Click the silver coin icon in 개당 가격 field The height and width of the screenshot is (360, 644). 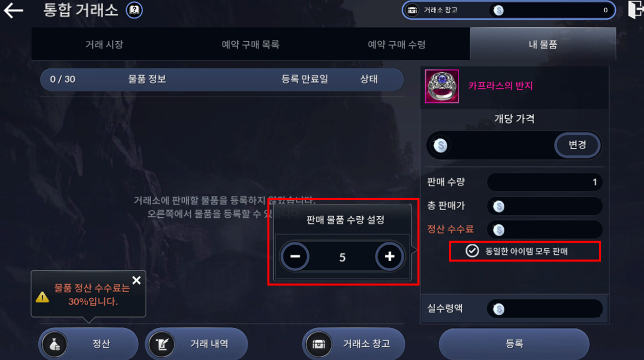(x=440, y=145)
